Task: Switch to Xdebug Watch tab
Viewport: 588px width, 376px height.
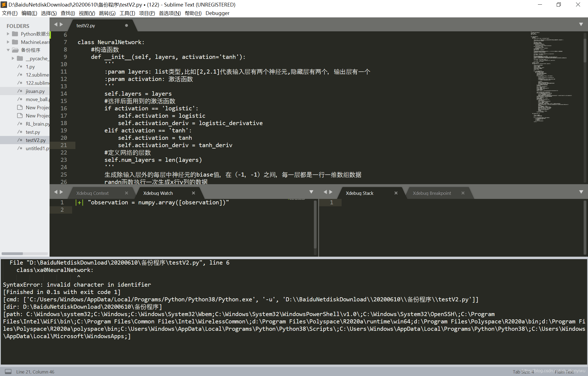Action: click(158, 193)
